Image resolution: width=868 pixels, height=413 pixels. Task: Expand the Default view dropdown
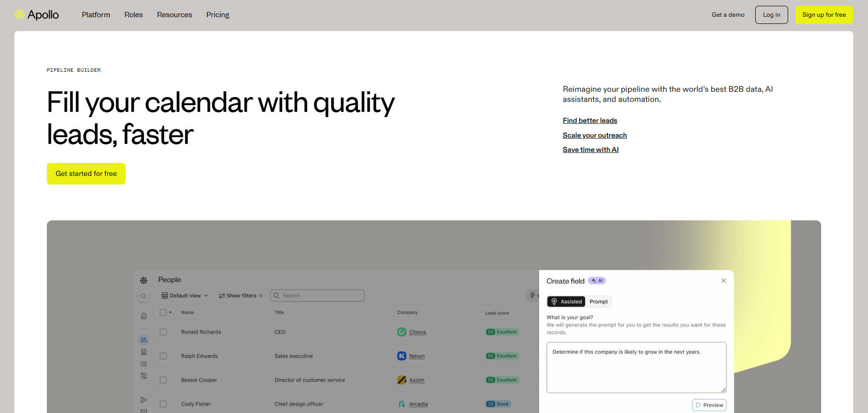[x=185, y=296]
